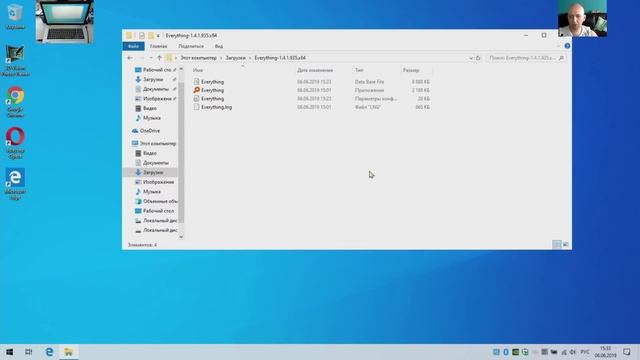Switch to details view layout button
Screen dimensions: 640x360
coord(557,244)
